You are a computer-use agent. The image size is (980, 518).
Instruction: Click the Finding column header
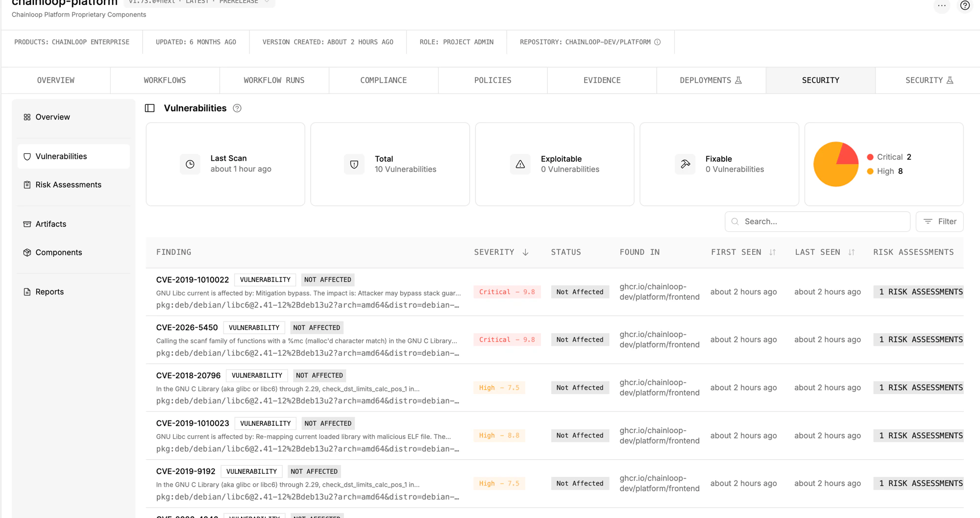173,252
